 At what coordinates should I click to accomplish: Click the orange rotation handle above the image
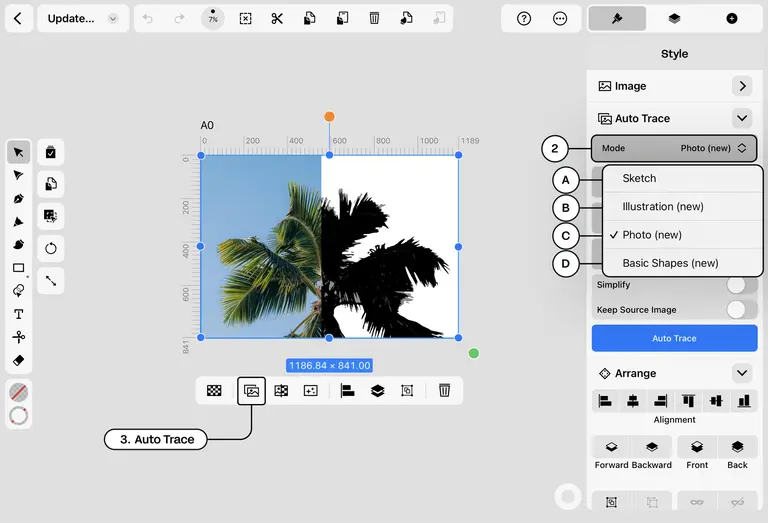(x=330, y=117)
